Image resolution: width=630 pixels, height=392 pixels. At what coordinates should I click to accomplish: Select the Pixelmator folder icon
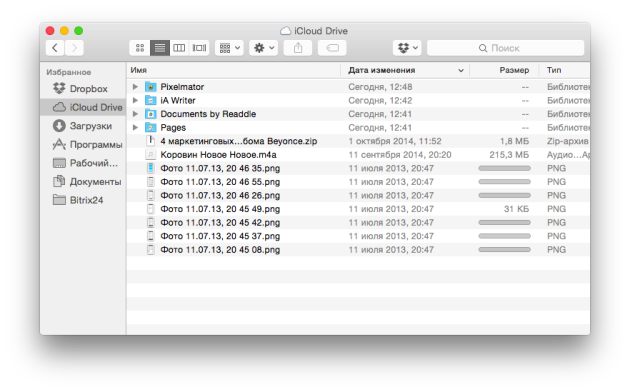click(151, 87)
